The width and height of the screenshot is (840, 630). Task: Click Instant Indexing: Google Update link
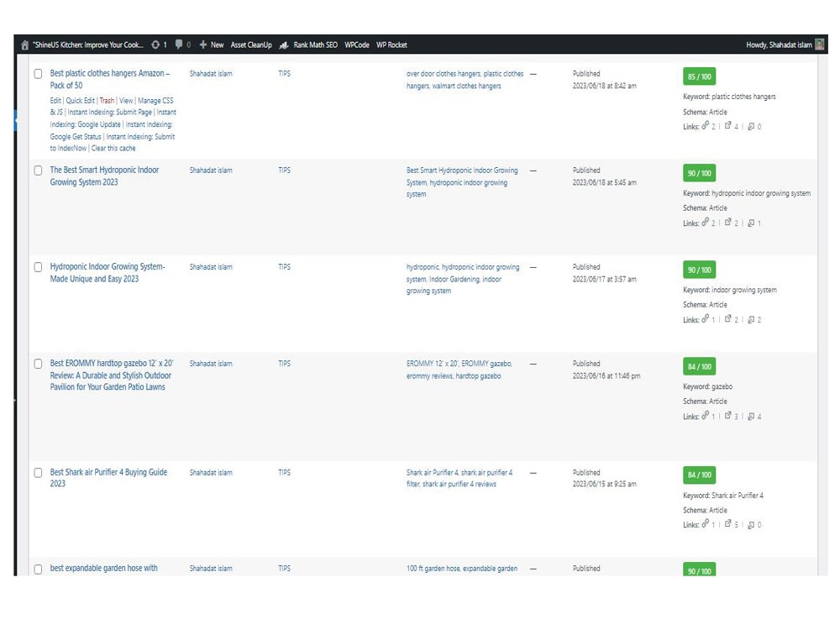[112, 119]
